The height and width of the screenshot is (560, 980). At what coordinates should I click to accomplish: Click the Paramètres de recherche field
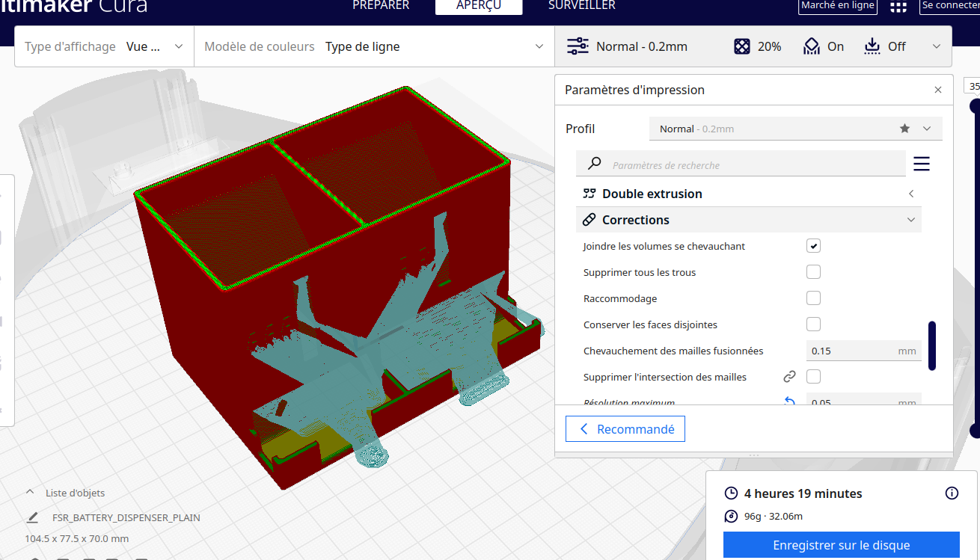pyautogui.click(x=741, y=164)
